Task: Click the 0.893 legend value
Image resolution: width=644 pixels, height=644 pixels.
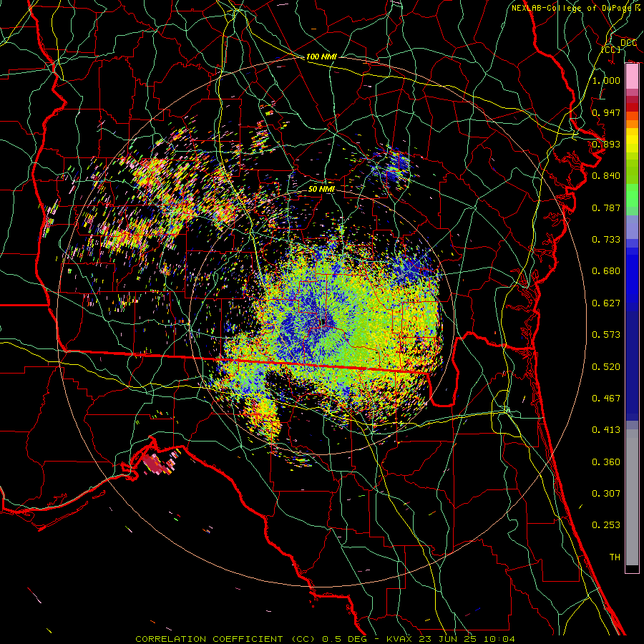Action: 606,144
